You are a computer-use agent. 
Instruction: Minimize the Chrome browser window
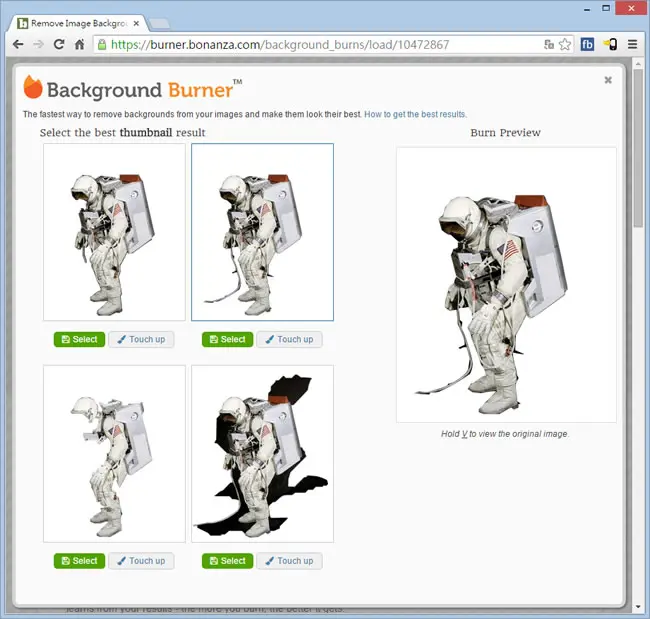[587, 9]
